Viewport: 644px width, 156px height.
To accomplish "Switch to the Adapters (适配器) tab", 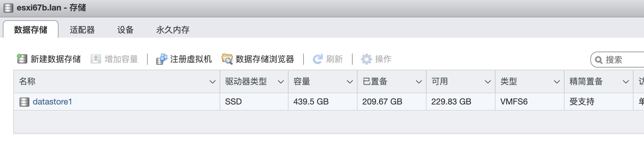I will 82,30.
